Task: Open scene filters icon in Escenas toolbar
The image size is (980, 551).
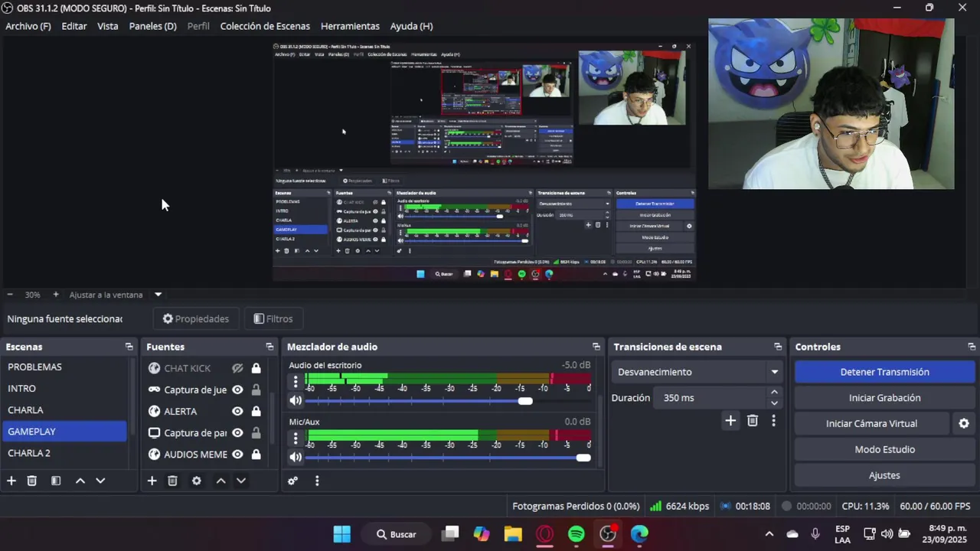Action: [56, 481]
